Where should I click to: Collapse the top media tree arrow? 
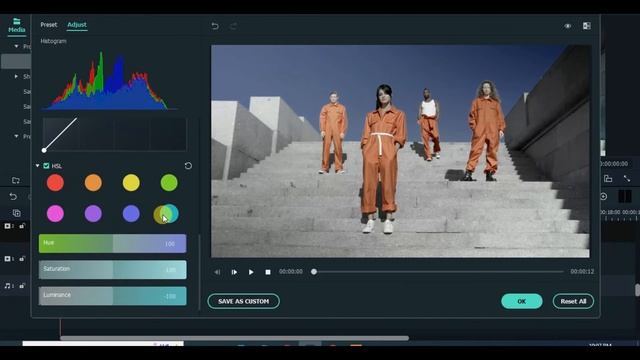point(16,46)
